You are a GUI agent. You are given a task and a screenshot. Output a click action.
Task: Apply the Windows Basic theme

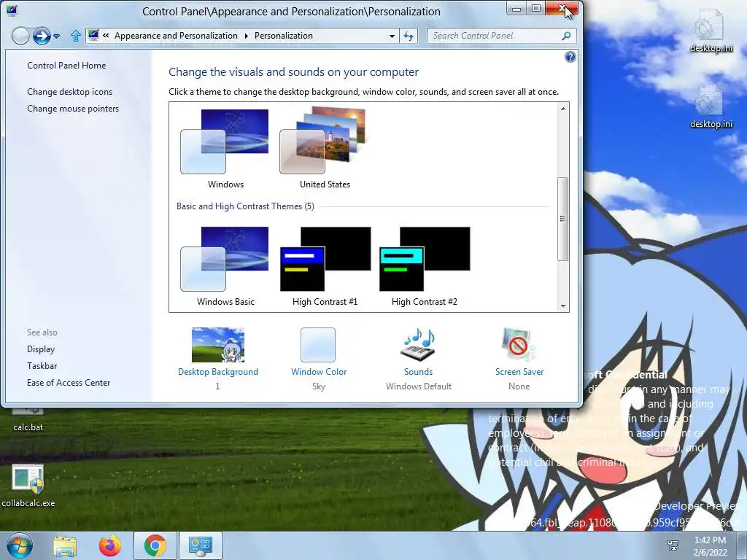pos(225,267)
